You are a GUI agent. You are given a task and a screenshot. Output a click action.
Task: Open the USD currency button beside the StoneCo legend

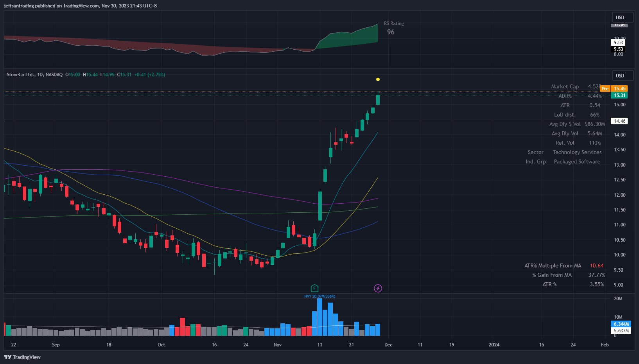click(623, 75)
